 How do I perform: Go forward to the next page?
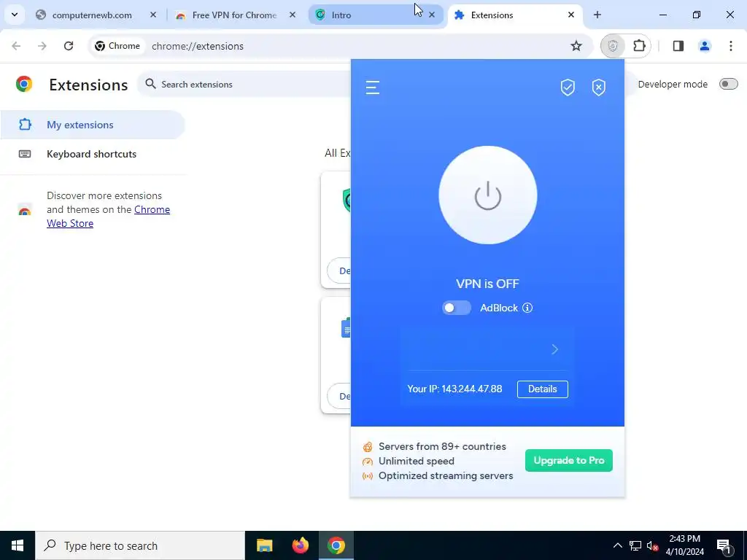(42, 46)
